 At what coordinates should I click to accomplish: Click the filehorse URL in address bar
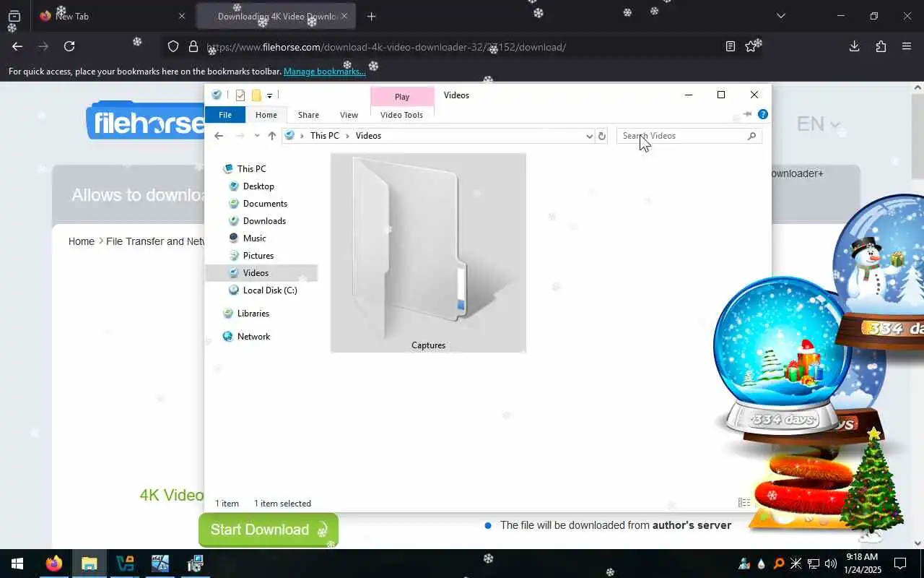click(x=386, y=47)
